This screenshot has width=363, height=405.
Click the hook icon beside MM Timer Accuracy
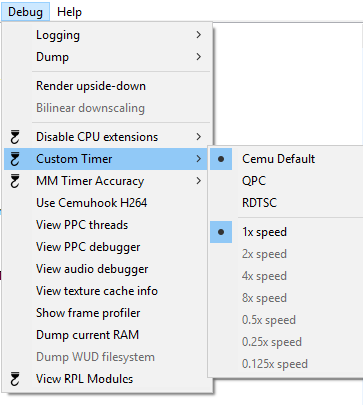coord(15,181)
